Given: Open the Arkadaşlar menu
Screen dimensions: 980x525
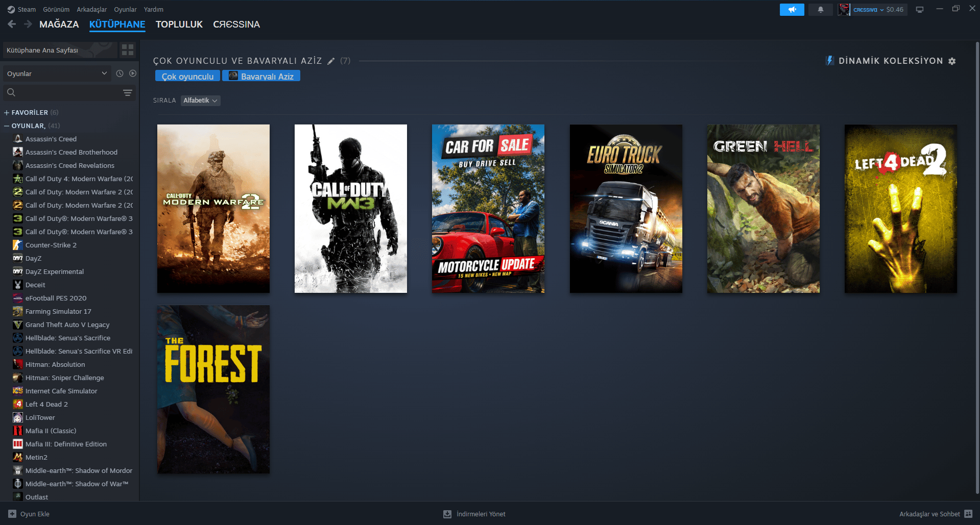Looking at the screenshot, I should point(92,10).
